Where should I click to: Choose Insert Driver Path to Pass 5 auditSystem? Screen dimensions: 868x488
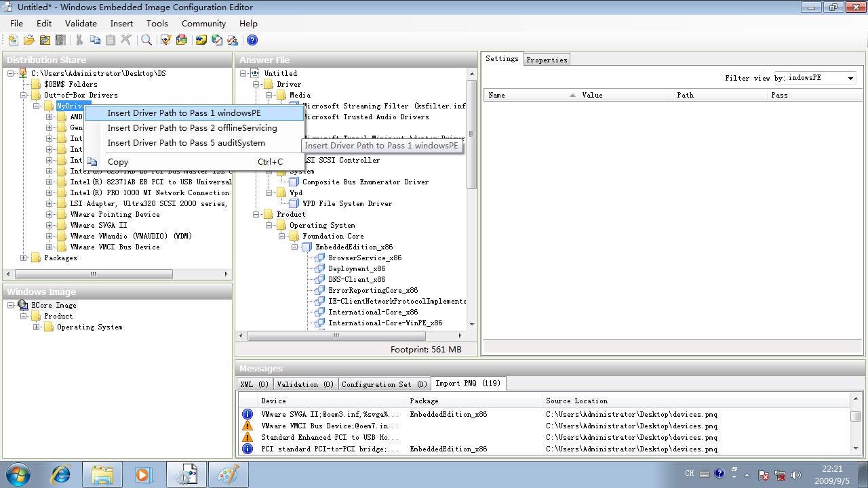pyautogui.click(x=194, y=143)
